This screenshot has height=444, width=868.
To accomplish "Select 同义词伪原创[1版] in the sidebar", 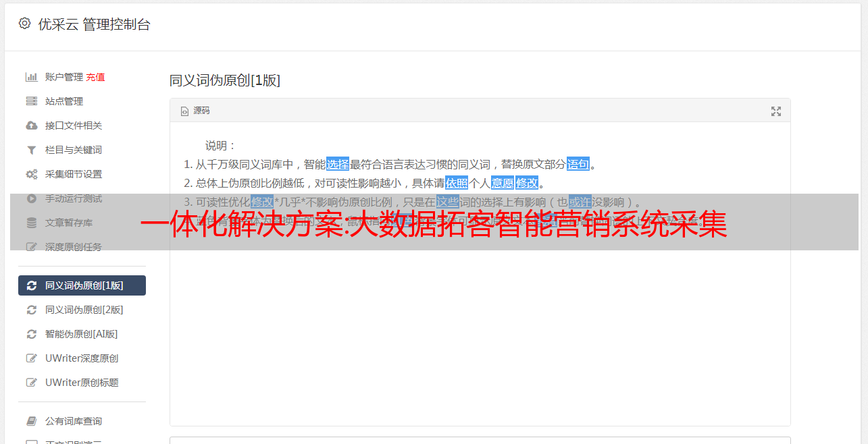I will tap(82, 285).
